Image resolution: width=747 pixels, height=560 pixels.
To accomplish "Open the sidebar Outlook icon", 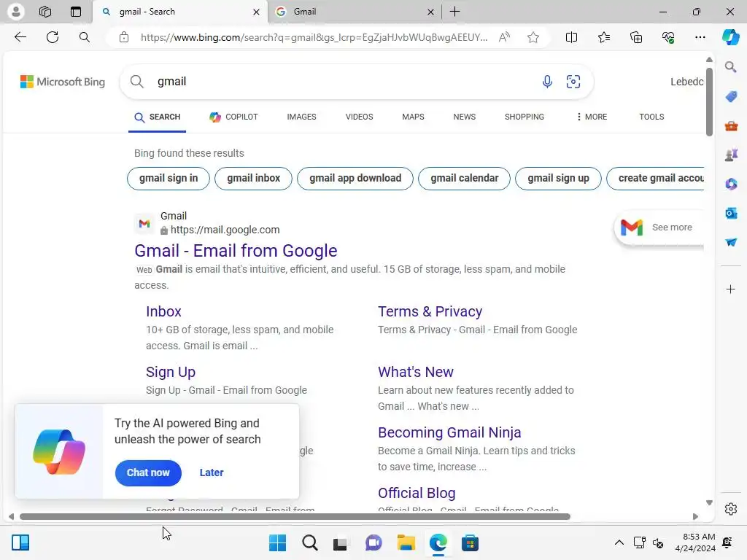I will point(731,213).
